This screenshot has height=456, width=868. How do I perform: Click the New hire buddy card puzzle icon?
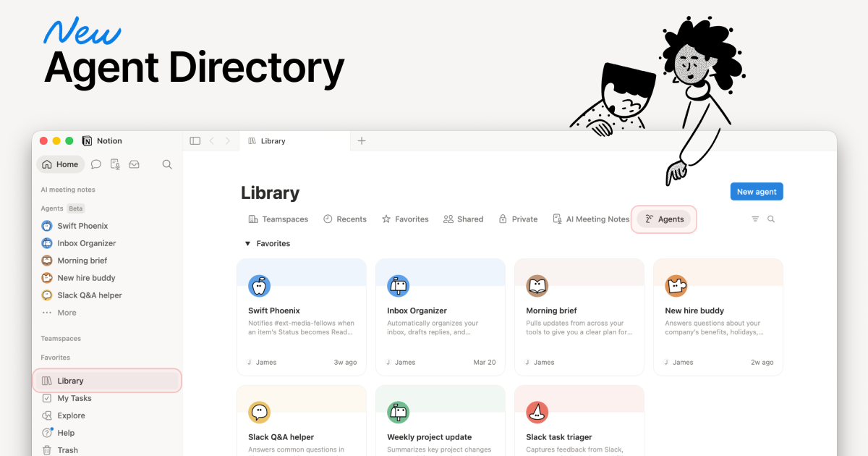pyautogui.click(x=676, y=286)
